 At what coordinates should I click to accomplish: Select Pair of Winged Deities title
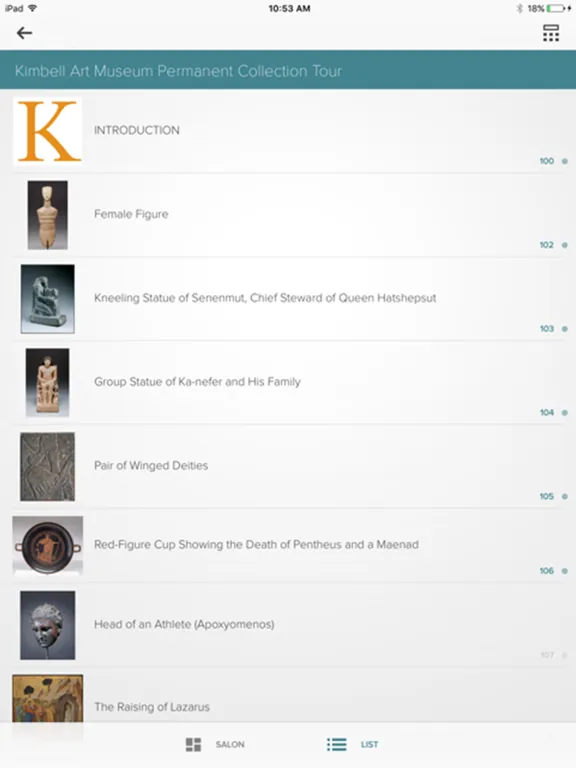[x=151, y=465]
